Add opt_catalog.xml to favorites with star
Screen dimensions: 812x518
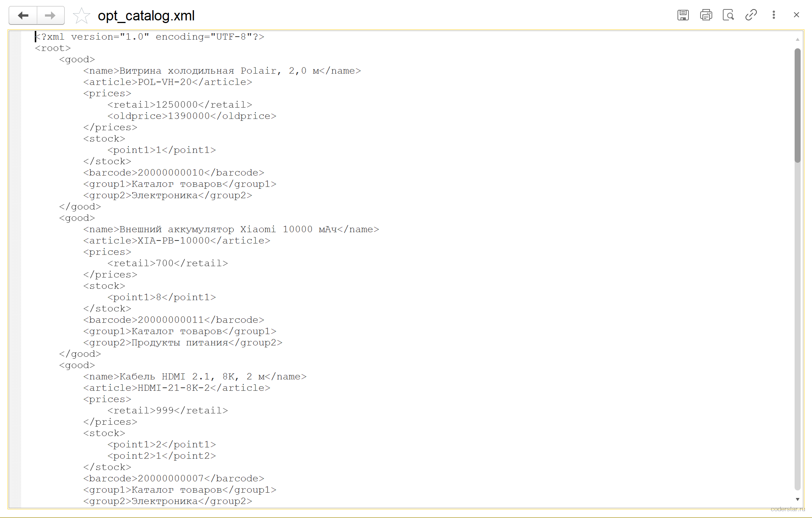click(x=81, y=15)
